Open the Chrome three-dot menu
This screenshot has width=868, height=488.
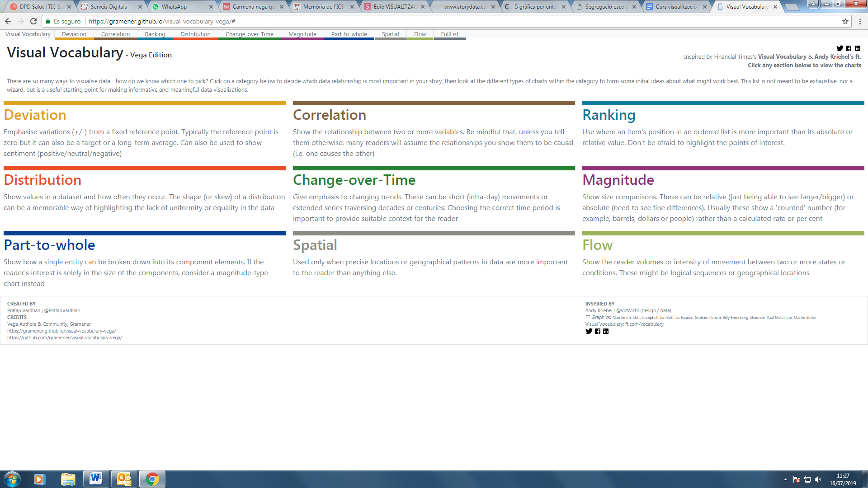point(860,21)
